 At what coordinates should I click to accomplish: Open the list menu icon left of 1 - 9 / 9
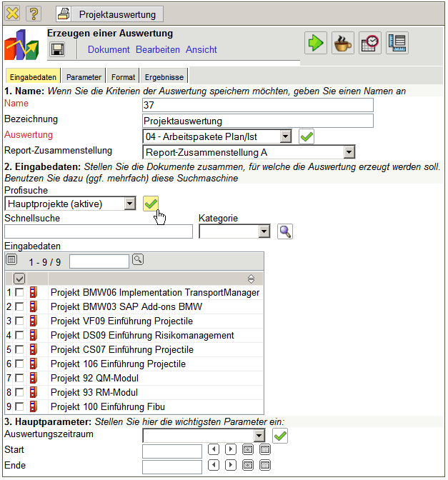pos(11,260)
